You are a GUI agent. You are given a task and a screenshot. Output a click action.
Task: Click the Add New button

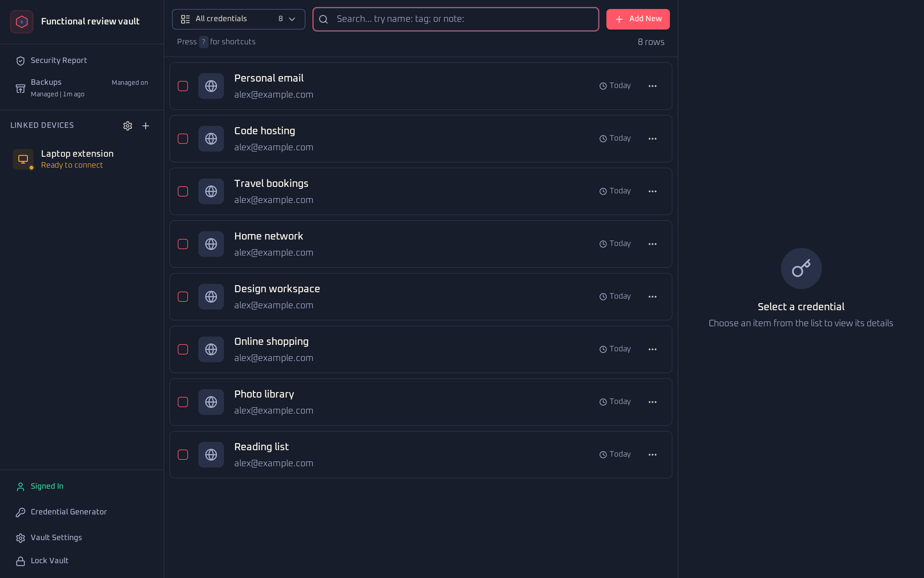click(637, 19)
